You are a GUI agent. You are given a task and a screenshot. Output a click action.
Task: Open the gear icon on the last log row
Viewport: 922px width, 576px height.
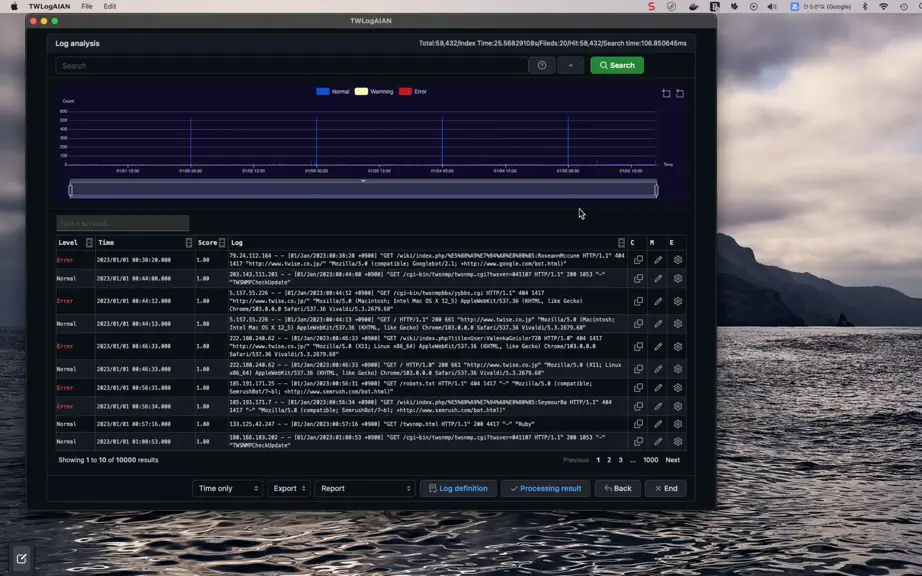click(x=677, y=441)
